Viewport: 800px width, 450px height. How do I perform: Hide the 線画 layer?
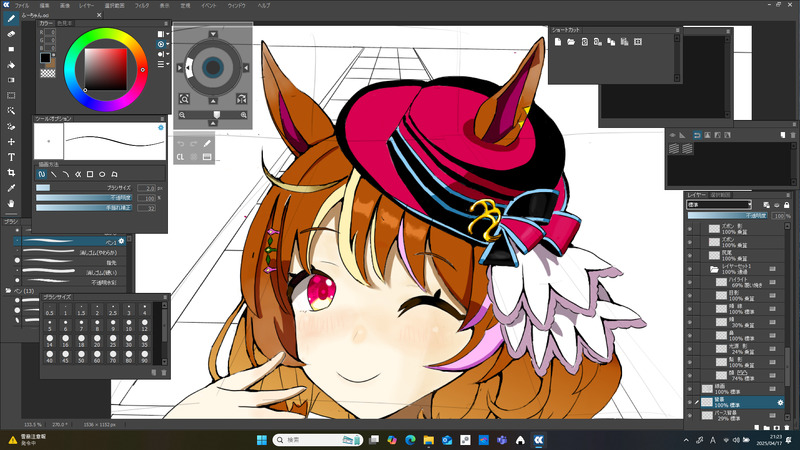point(690,389)
